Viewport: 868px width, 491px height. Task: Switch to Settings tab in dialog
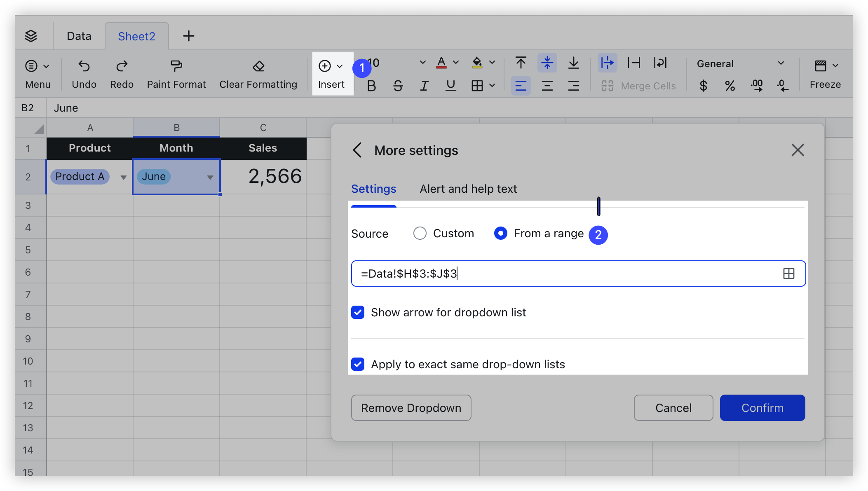374,189
